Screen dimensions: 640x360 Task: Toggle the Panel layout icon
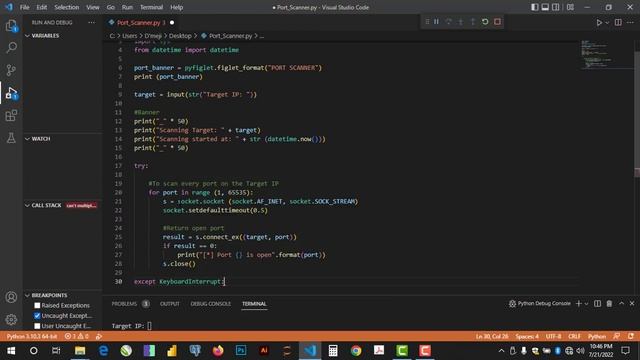click(545, 7)
